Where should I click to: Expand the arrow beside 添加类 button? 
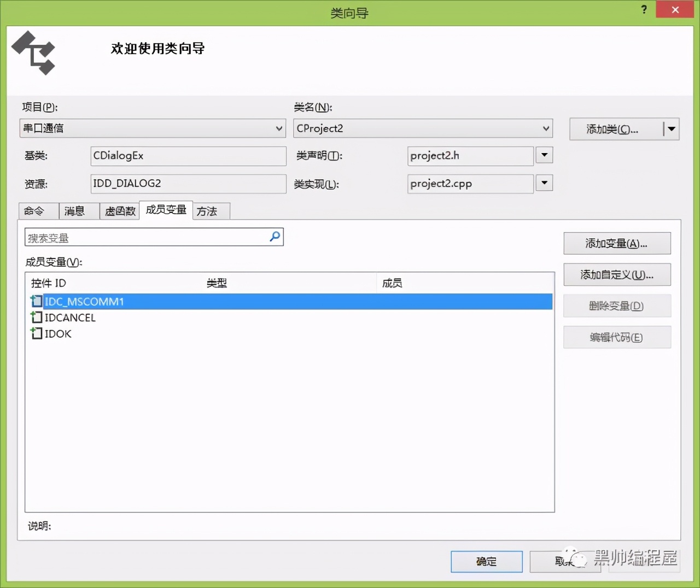pos(671,129)
